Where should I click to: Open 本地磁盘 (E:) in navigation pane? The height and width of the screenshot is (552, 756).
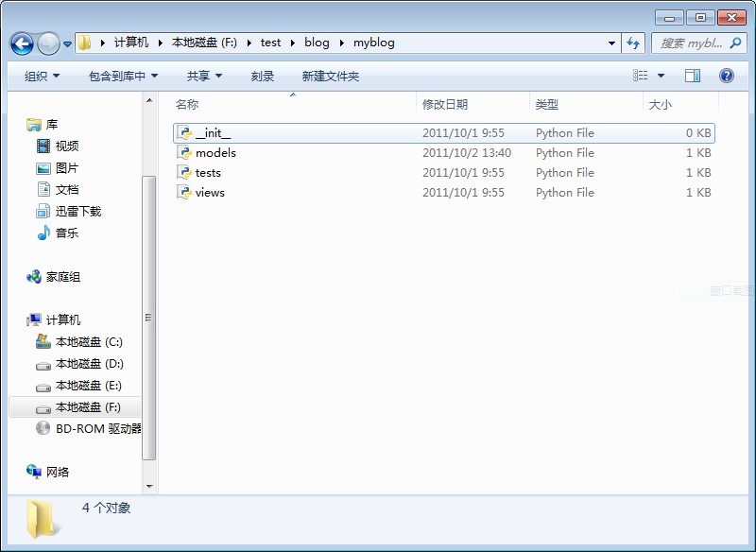[x=79, y=386]
